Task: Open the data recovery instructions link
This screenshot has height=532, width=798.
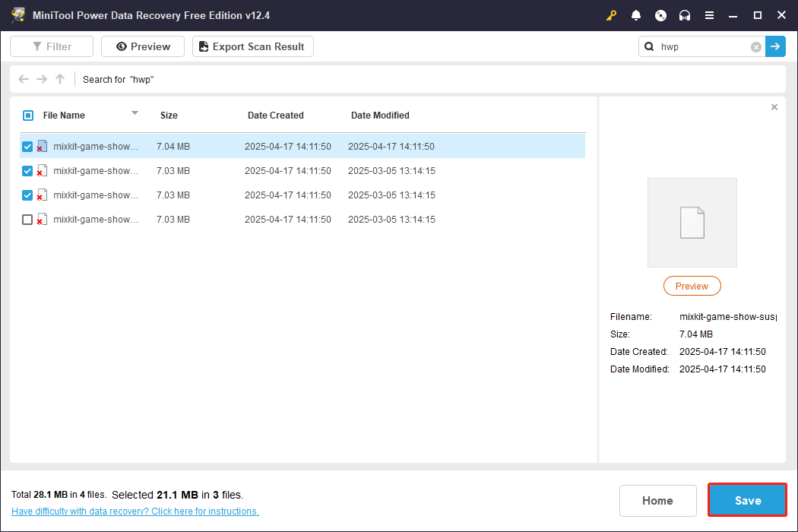Action: [135, 511]
